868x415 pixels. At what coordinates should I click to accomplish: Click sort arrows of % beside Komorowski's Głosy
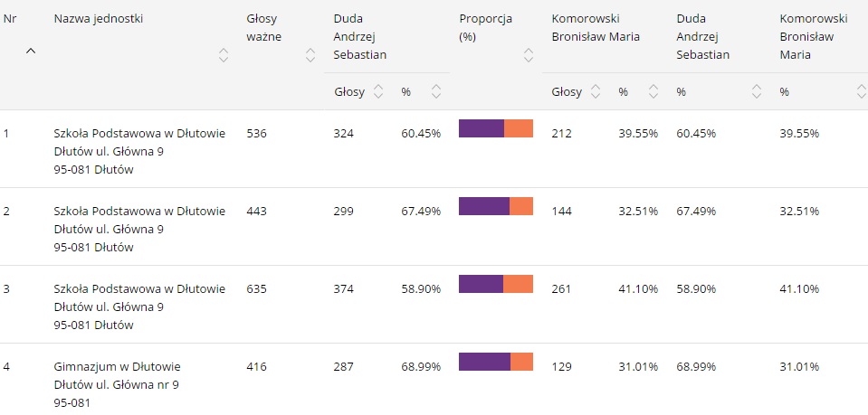pyautogui.click(x=653, y=91)
